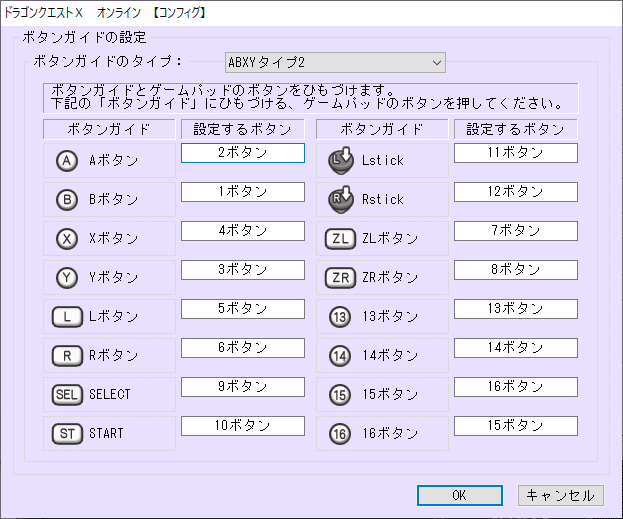The height and width of the screenshot is (519, 623).
Task: Click the R shoulder button icon
Action: pyautogui.click(x=67, y=356)
